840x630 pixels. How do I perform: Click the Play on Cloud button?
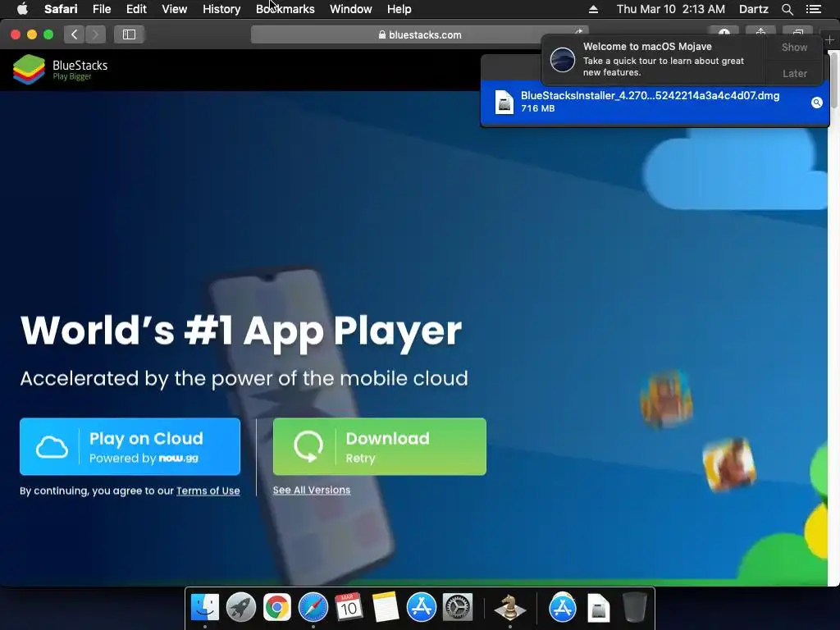[x=130, y=447]
